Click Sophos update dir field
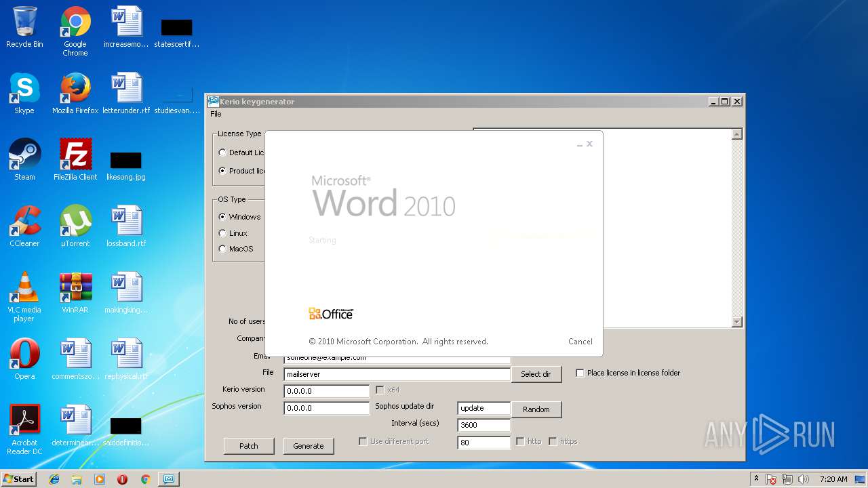Viewport: 868px width, 488px height. 484,408
